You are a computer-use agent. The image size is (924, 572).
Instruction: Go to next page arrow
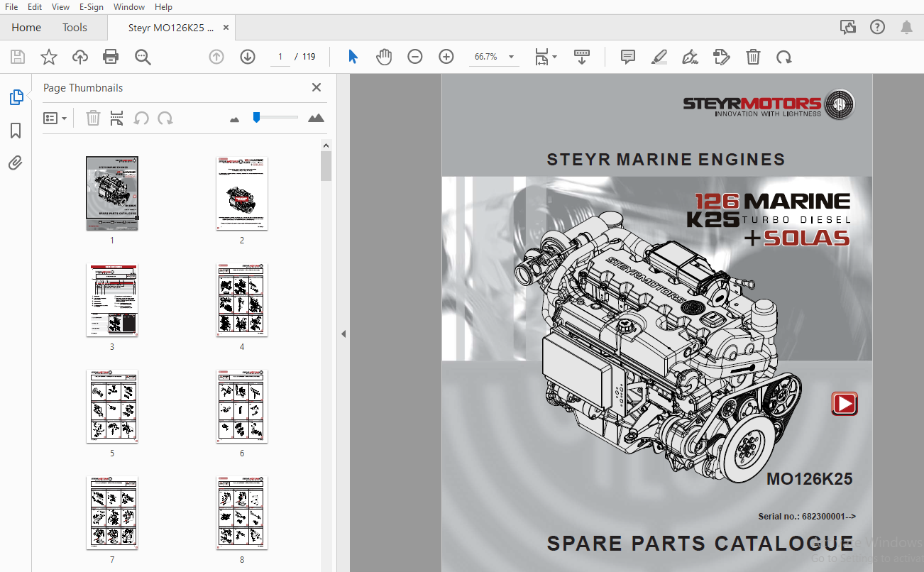click(248, 57)
